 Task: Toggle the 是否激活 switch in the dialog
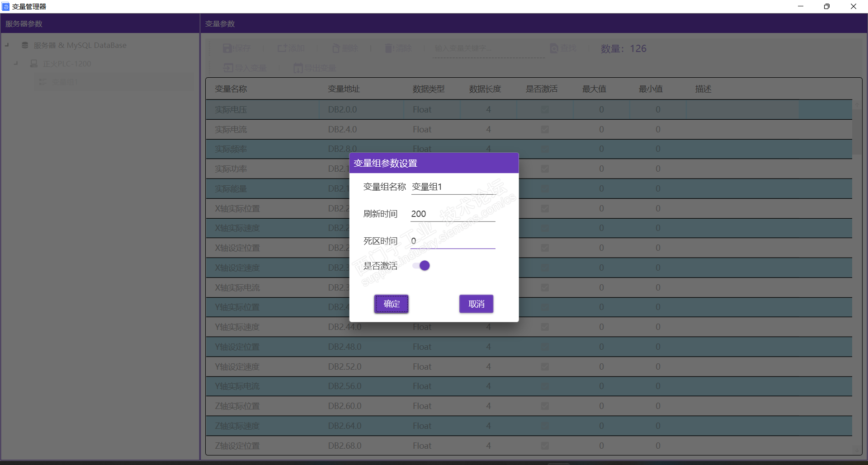tap(421, 266)
